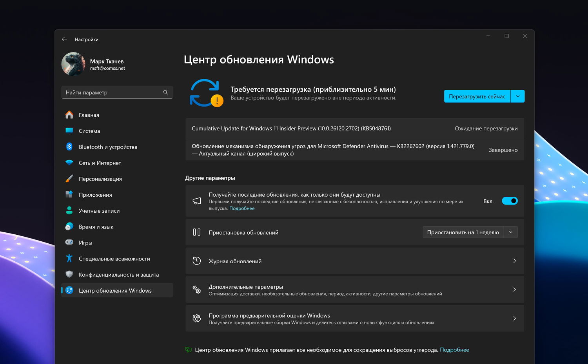Open the Подробнее link about carbon emissions
Screen dimensions: 588x364
coord(454,350)
